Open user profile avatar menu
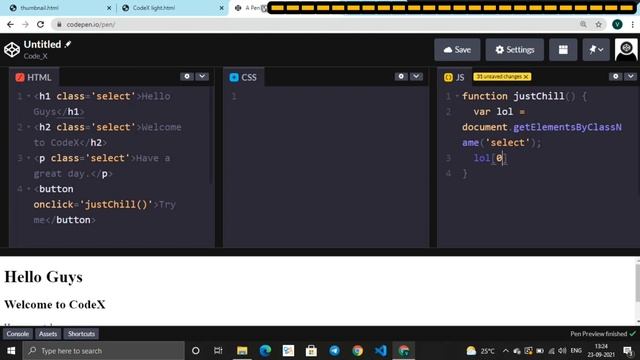The image size is (640, 360). (x=626, y=50)
